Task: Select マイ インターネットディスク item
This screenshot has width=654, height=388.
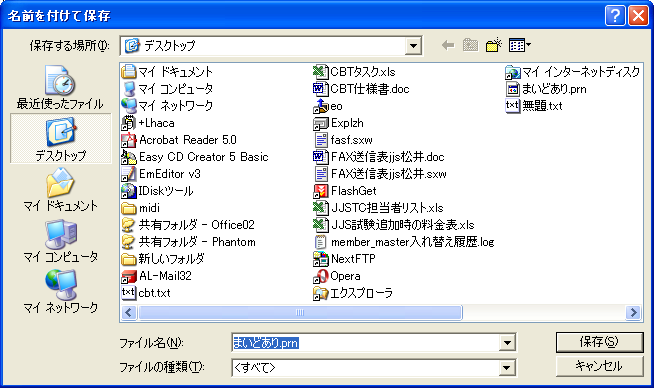Action: [x=573, y=72]
